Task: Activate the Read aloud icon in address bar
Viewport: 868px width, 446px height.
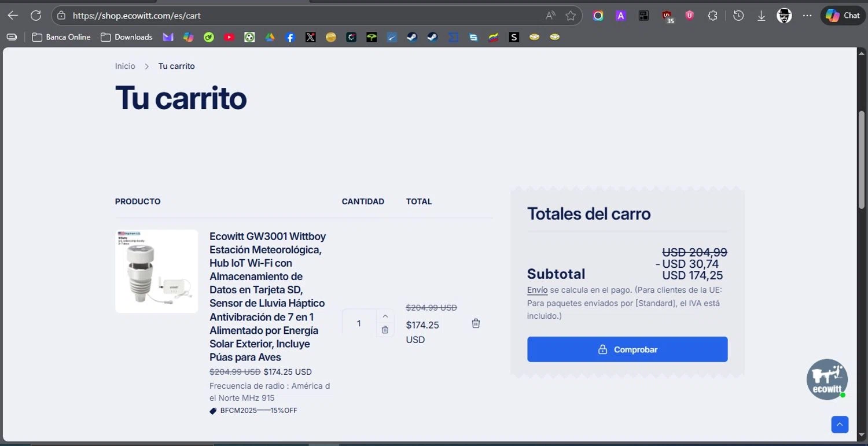Action: (x=550, y=16)
